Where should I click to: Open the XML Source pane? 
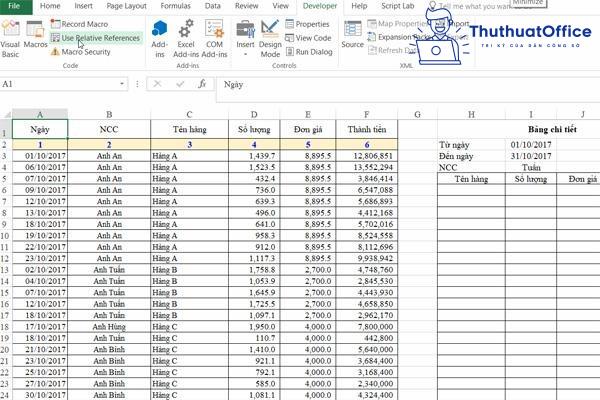click(x=352, y=34)
